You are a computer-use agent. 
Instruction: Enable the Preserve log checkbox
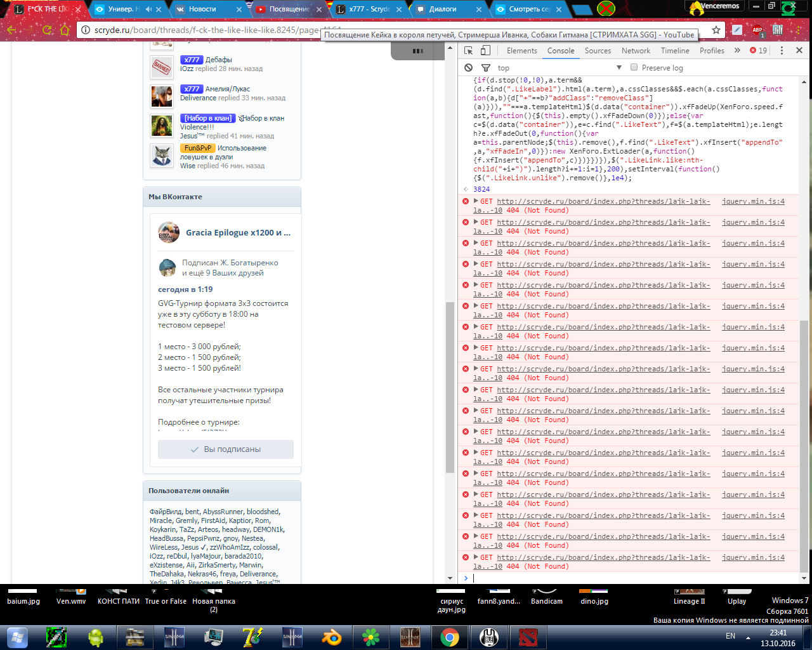tap(634, 67)
